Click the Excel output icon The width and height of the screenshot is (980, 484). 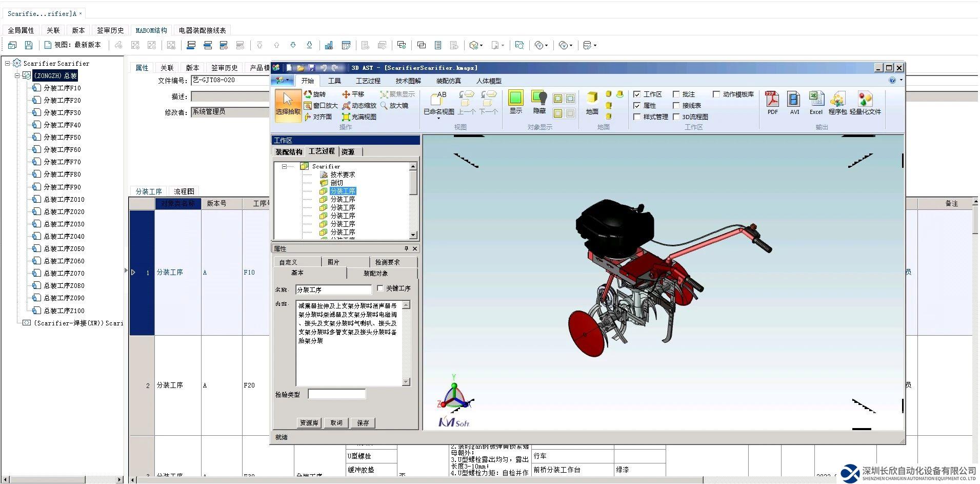click(x=815, y=102)
